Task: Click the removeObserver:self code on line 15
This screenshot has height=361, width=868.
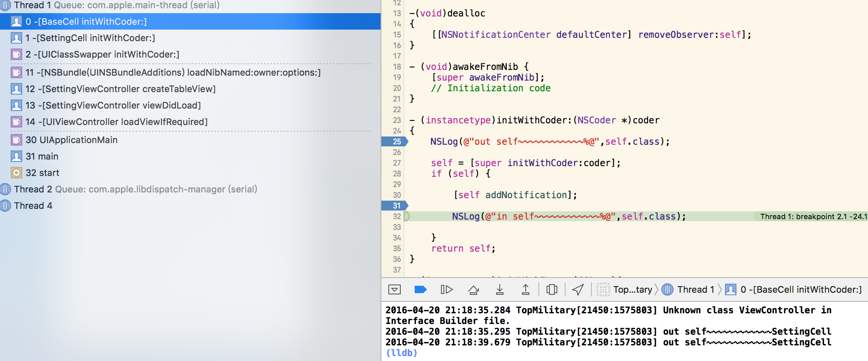Action: (695, 35)
